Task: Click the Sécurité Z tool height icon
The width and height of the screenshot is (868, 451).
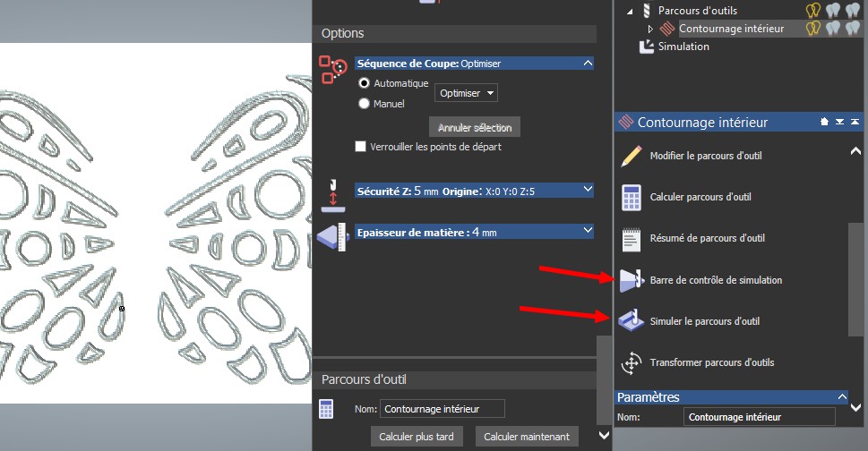Action: 333,196
